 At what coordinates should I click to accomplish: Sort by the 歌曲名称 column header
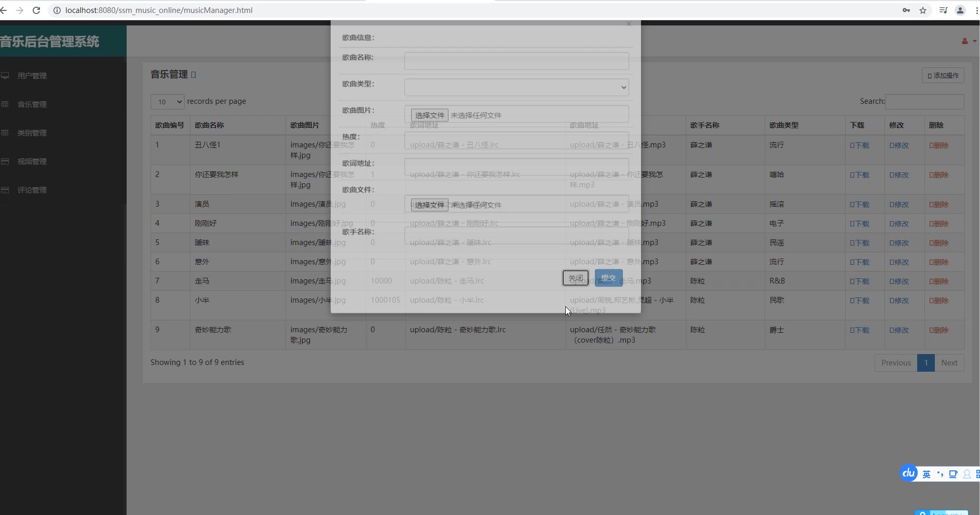coord(237,125)
